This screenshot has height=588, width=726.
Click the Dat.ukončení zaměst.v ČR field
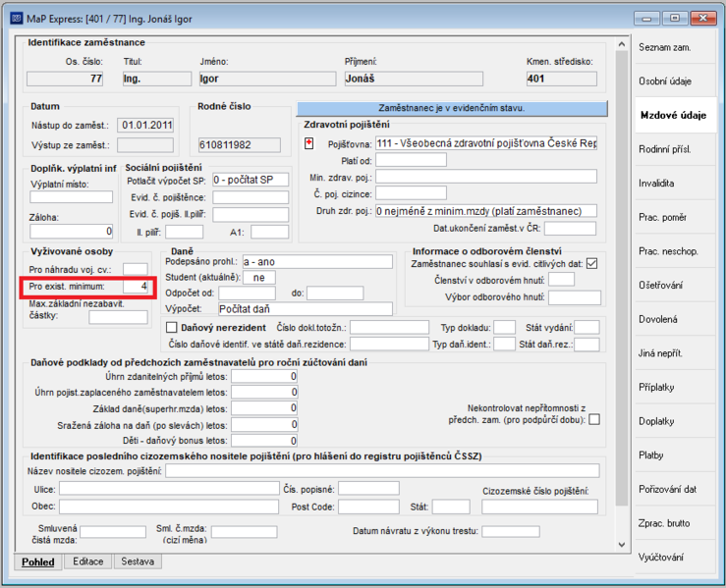click(570, 229)
